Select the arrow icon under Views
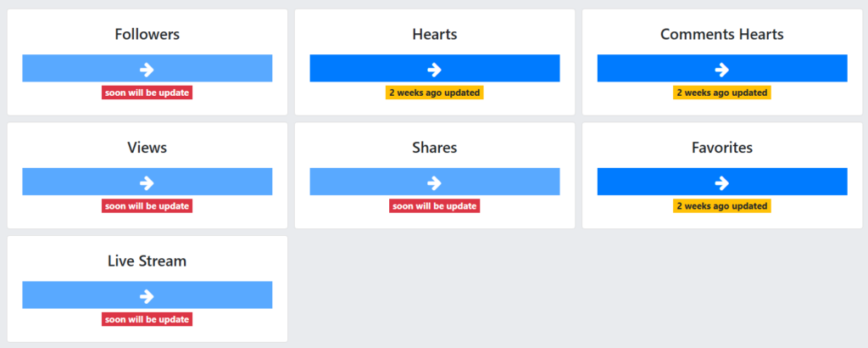868x348 pixels. (147, 182)
